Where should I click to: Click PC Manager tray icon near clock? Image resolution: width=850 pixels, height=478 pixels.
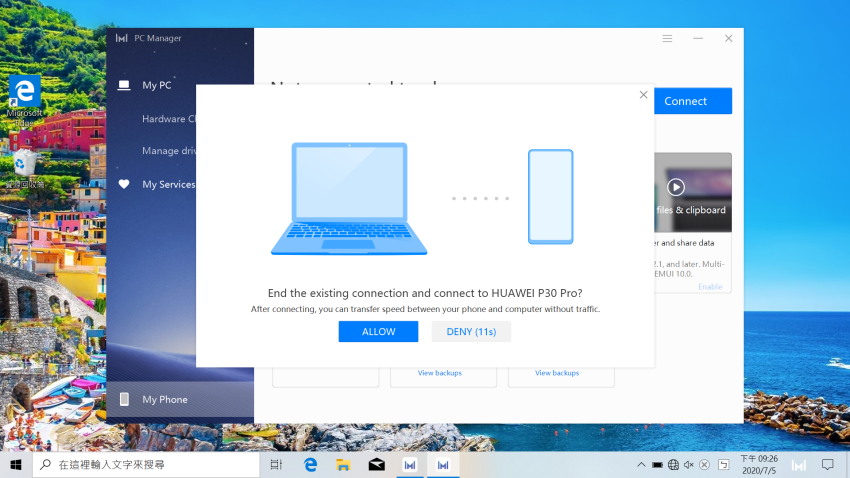(799, 464)
